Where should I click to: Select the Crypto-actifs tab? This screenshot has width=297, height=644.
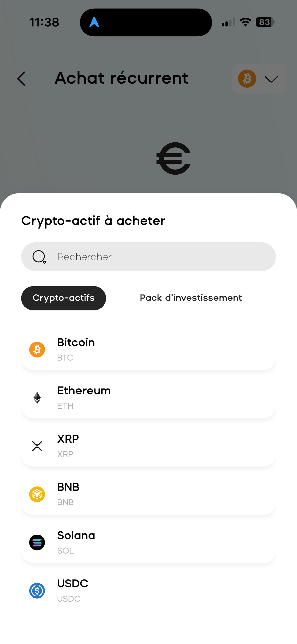click(63, 298)
